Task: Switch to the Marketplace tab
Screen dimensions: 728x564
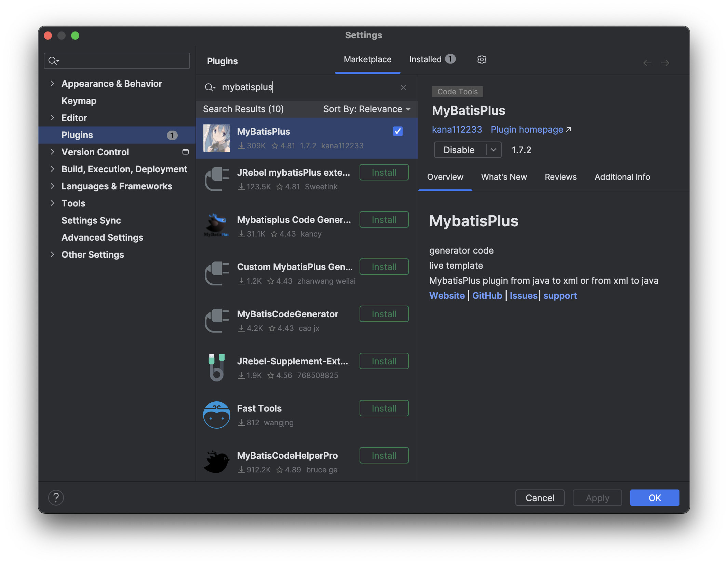Action: 367,59
